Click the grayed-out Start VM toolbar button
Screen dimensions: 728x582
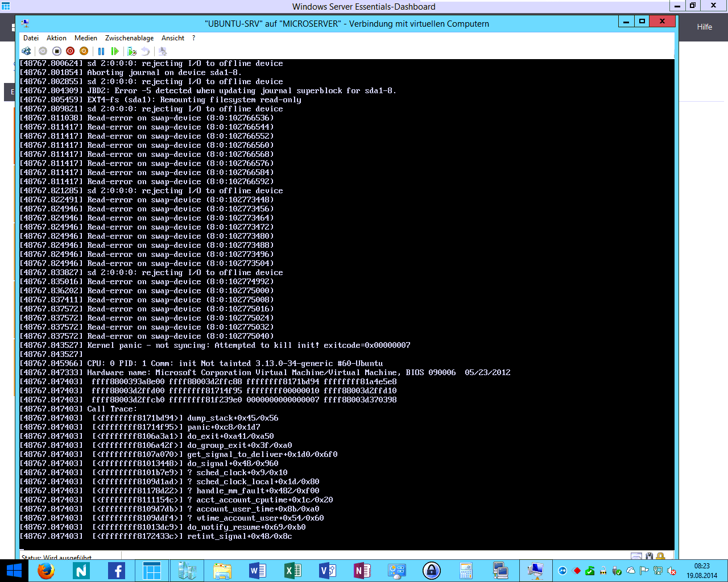coord(43,51)
